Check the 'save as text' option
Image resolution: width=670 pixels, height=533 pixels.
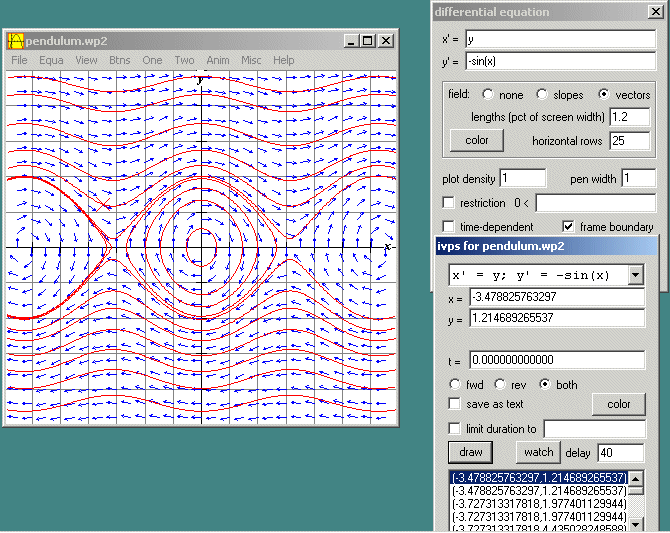pos(455,404)
